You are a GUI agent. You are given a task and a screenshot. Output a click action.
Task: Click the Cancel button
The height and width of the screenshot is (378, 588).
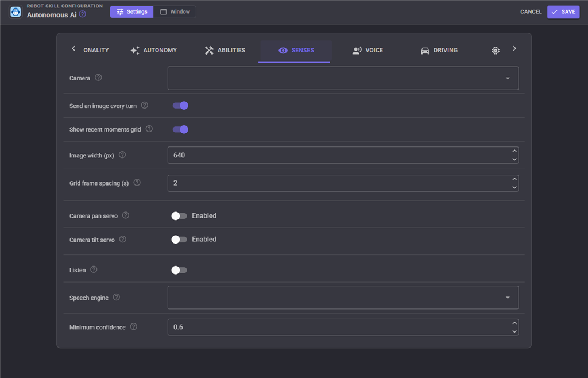pyautogui.click(x=531, y=12)
